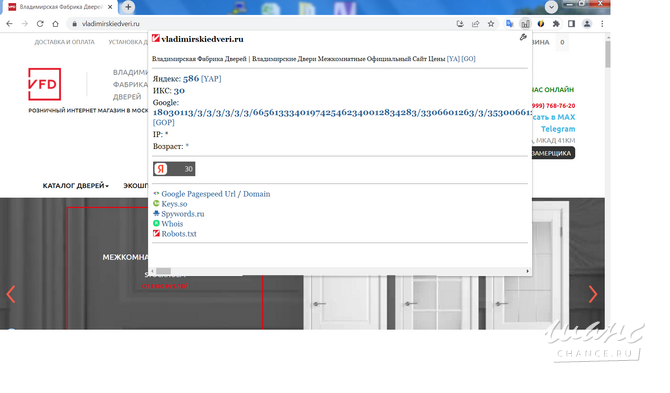Toggle the browser side panel
Image resolution: width=670 pixels, height=393 pixels.
(571, 24)
